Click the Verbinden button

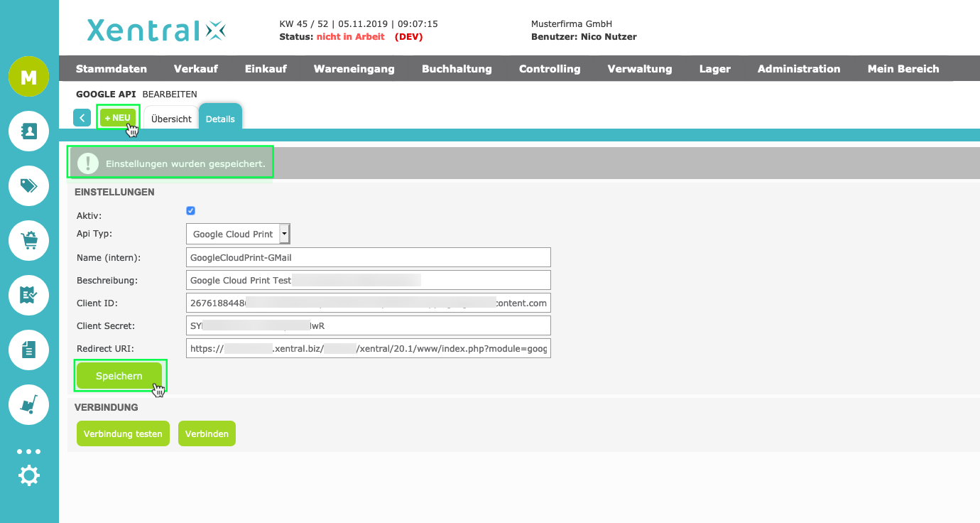point(207,433)
